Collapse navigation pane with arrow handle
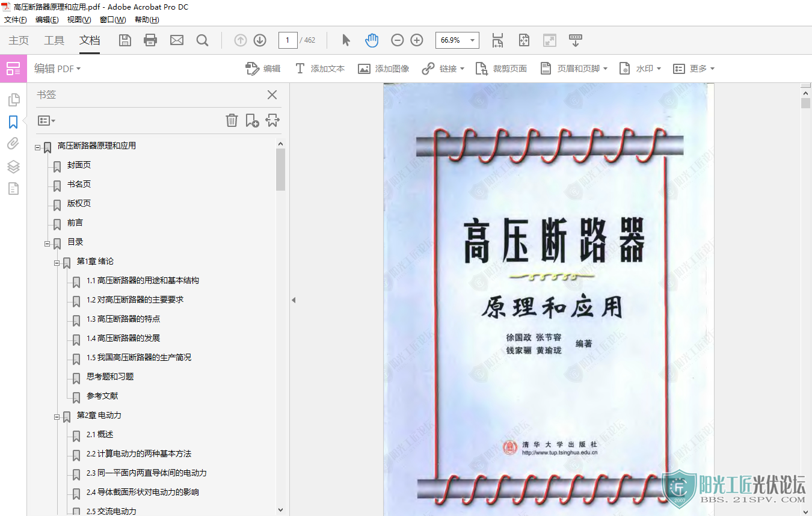812x516 pixels. [x=294, y=299]
